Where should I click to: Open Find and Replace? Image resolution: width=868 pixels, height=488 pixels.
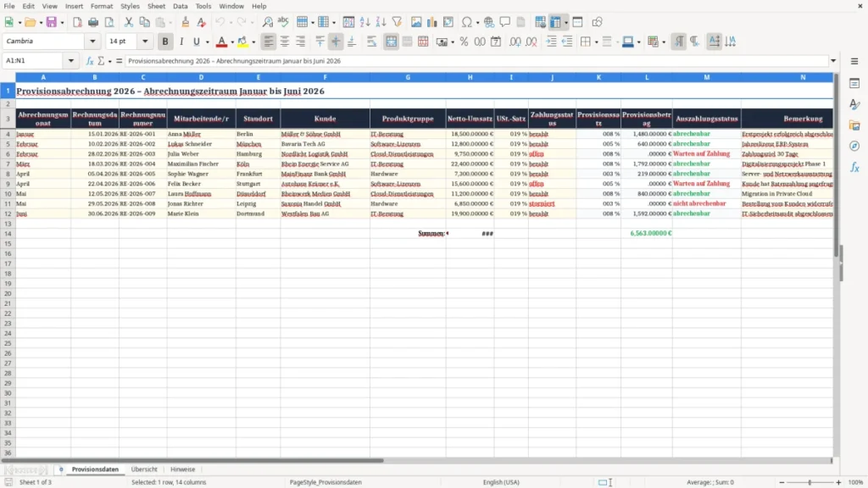pyautogui.click(x=267, y=22)
